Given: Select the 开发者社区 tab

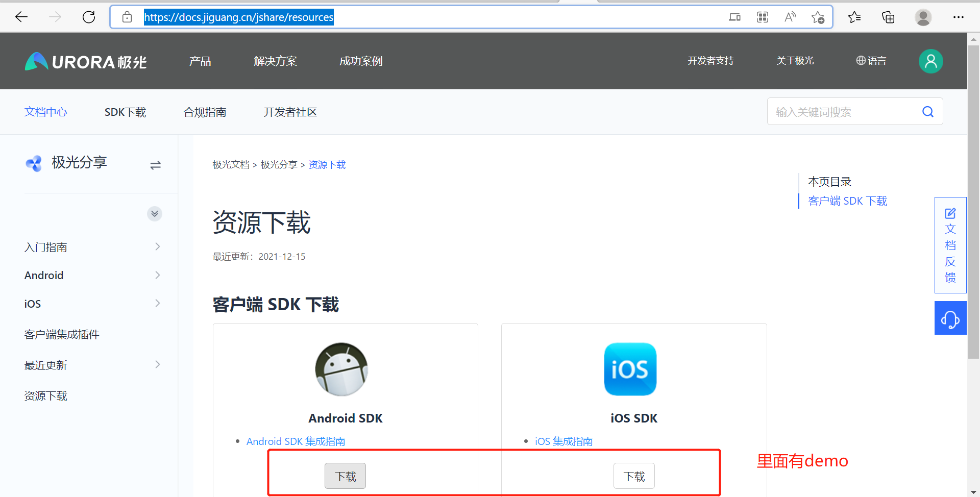Looking at the screenshot, I should pos(290,112).
